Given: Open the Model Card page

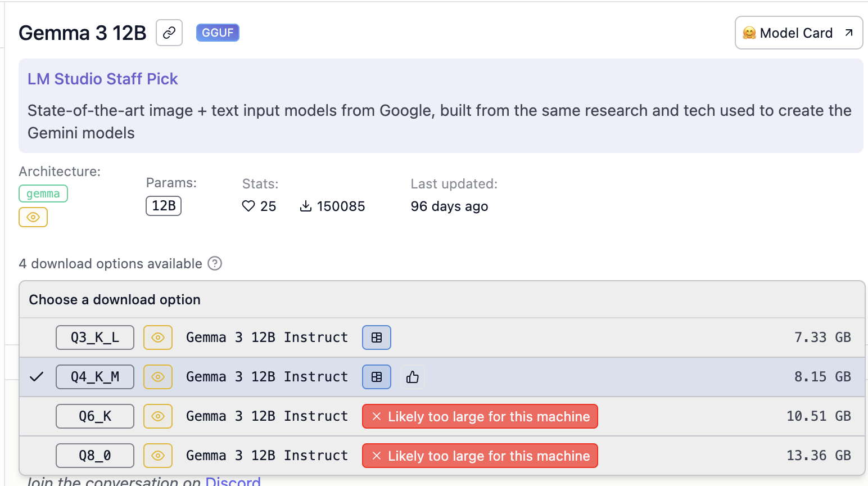Looking at the screenshot, I should (x=798, y=33).
